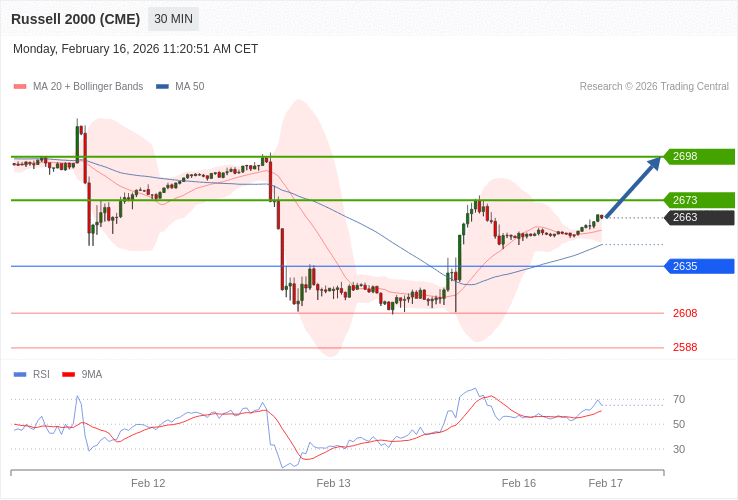Click the red 2588 support level label
Viewport: 738px width, 500px height.
pyautogui.click(x=685, y=347)
